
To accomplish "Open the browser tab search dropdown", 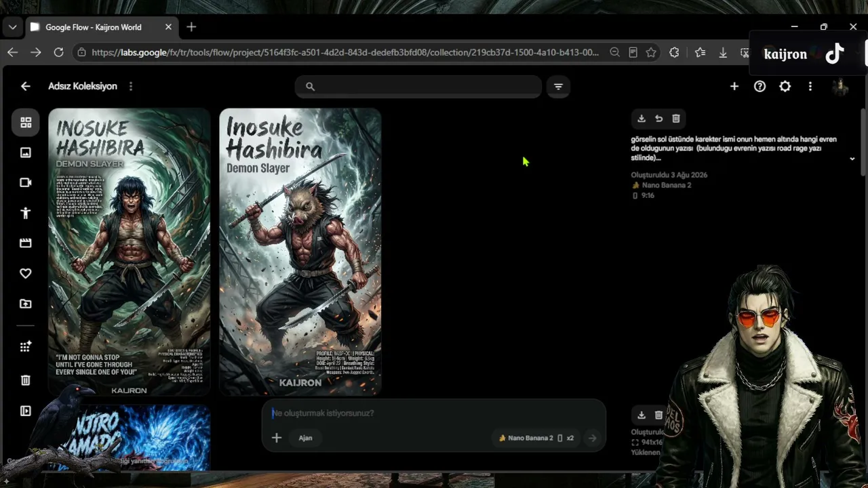I will coord(12,27).
